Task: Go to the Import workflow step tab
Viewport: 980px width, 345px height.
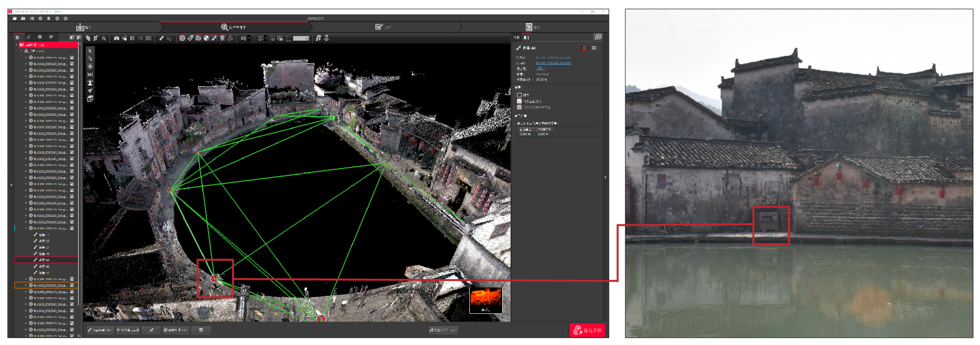Action: click(84, 27)
